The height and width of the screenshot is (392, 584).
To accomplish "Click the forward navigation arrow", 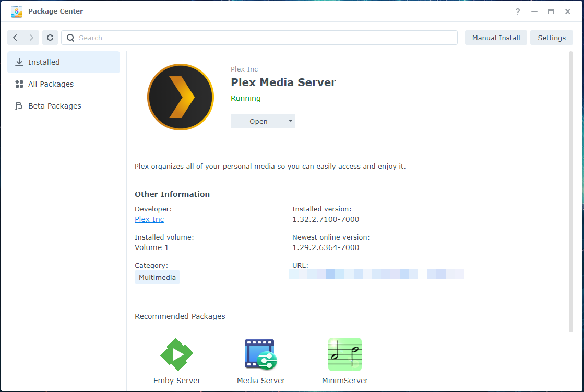I will click(x=31, y=38).
